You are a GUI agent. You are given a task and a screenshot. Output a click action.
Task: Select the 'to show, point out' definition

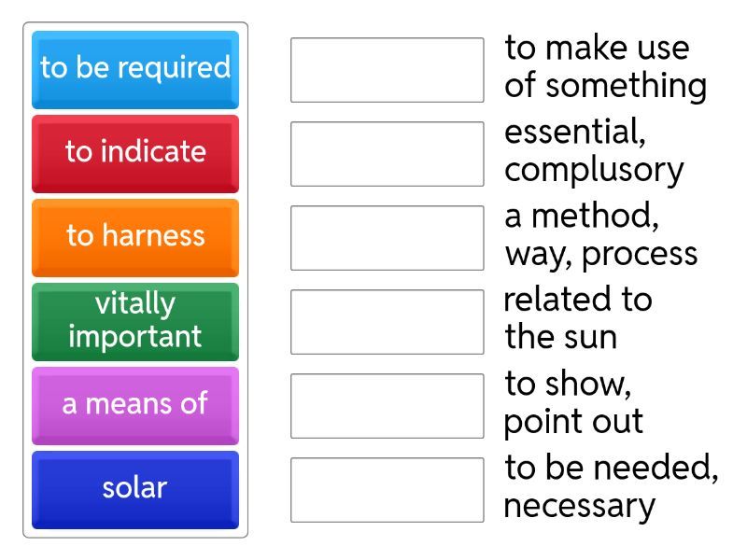tap(573, 403)
